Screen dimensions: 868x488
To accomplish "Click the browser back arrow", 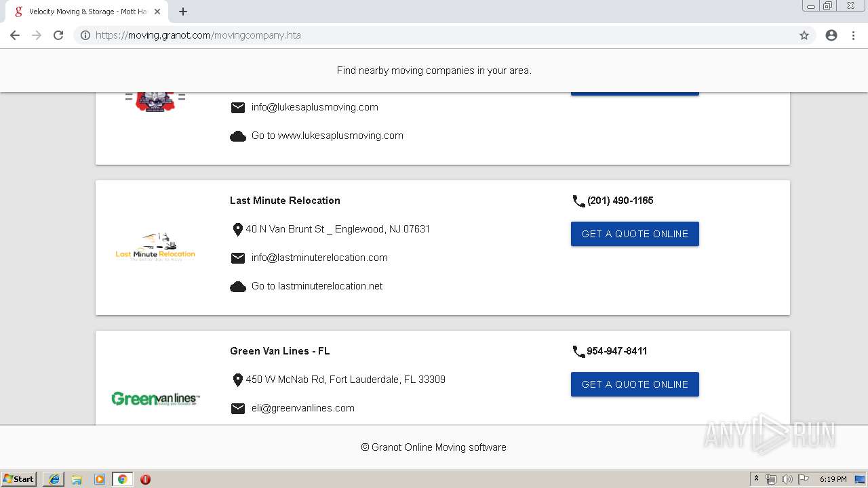I will pos(15,35).
